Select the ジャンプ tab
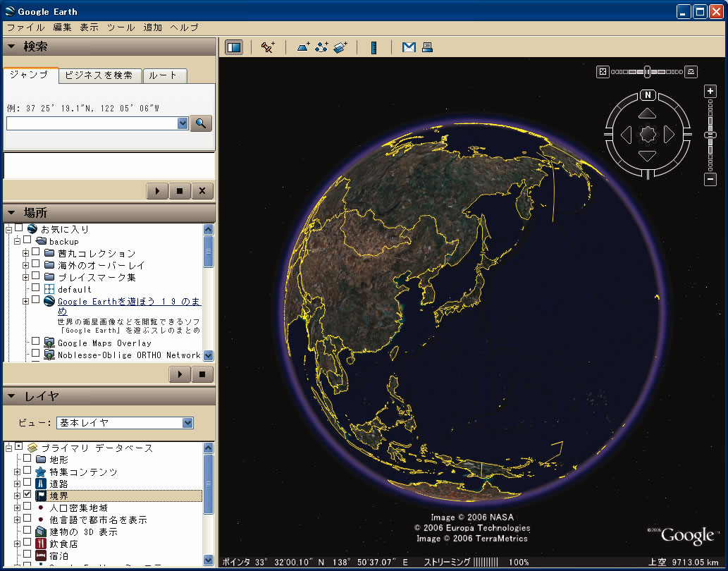The height and width of the screenshot is (571, 728). pyautogui.click(x=30, y=75)
